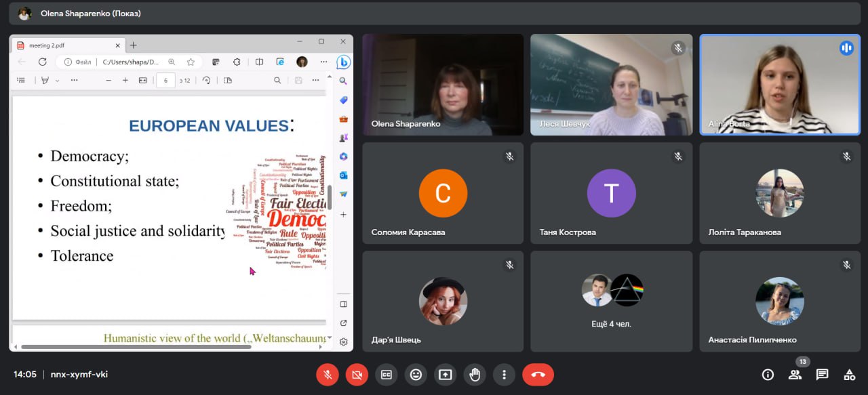Turn on the camera in Meet
The height and width of the screenshot is (395, 868).
click(357, 374)
